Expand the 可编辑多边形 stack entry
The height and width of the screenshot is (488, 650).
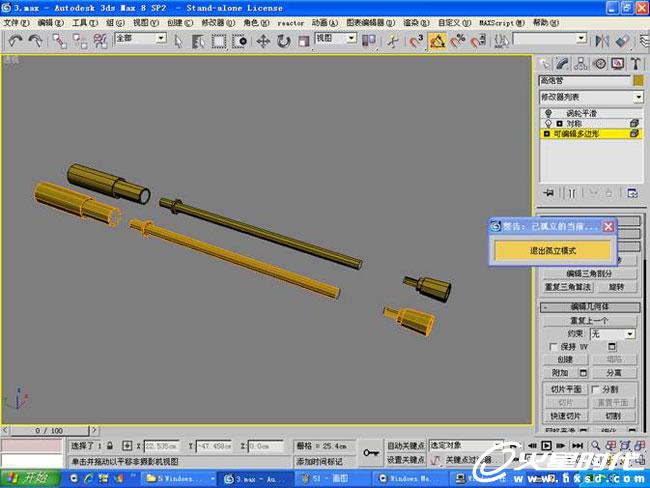tap(547, 134)
